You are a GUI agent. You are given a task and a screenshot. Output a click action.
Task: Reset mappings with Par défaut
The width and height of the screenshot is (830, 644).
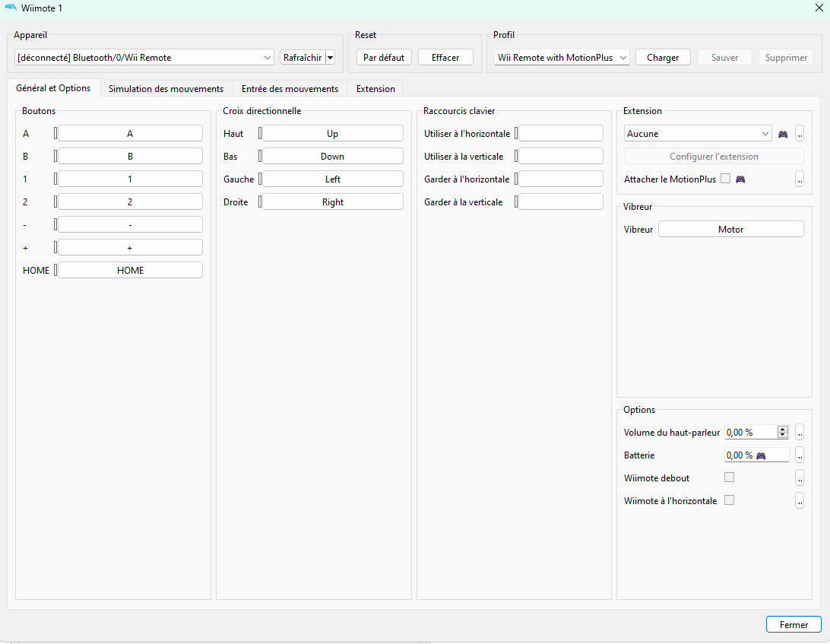tap(384, 57)
